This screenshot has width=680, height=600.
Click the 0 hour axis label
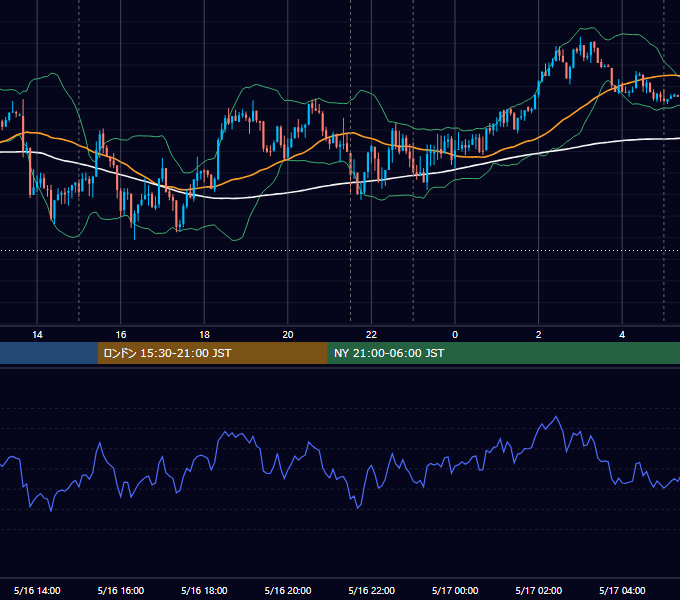455,335
